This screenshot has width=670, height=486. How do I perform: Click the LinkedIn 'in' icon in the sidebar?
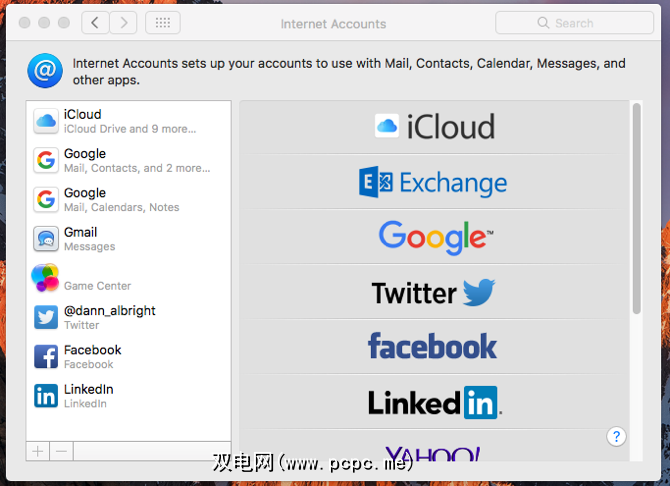point(46,396)
